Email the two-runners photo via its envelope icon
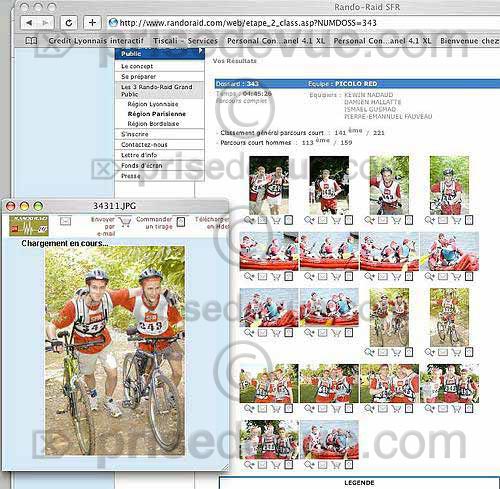This screenshot has width=500, height=489. (262, 220)
